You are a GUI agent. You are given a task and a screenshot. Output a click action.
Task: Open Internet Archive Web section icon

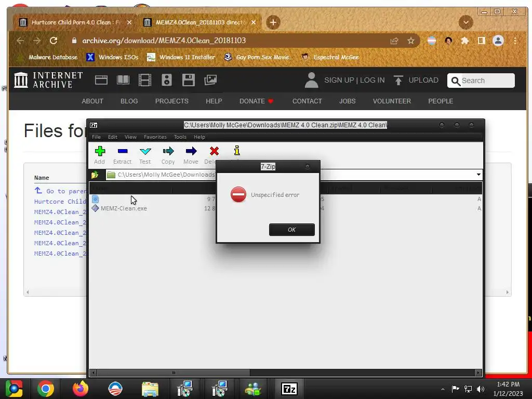coord(101,80)
